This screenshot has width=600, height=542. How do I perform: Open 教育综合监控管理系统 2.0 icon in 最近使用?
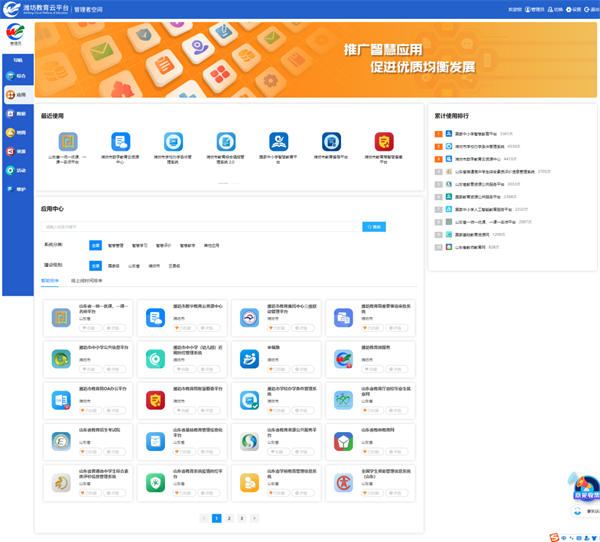click(x=226, y=142)
